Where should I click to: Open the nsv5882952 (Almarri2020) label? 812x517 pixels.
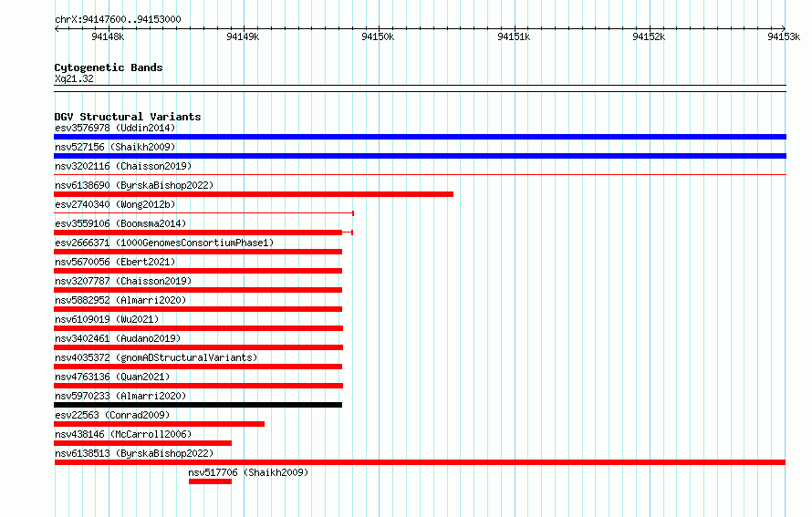tap(120, 300)
